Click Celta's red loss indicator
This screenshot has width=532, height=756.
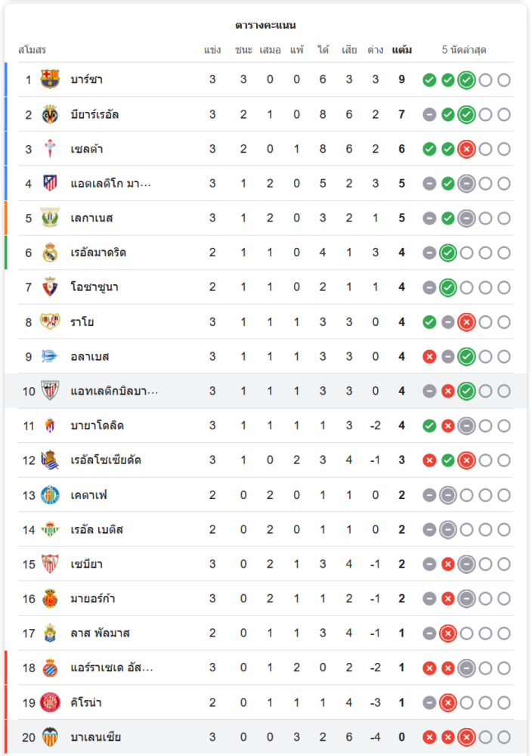point(466,149)
